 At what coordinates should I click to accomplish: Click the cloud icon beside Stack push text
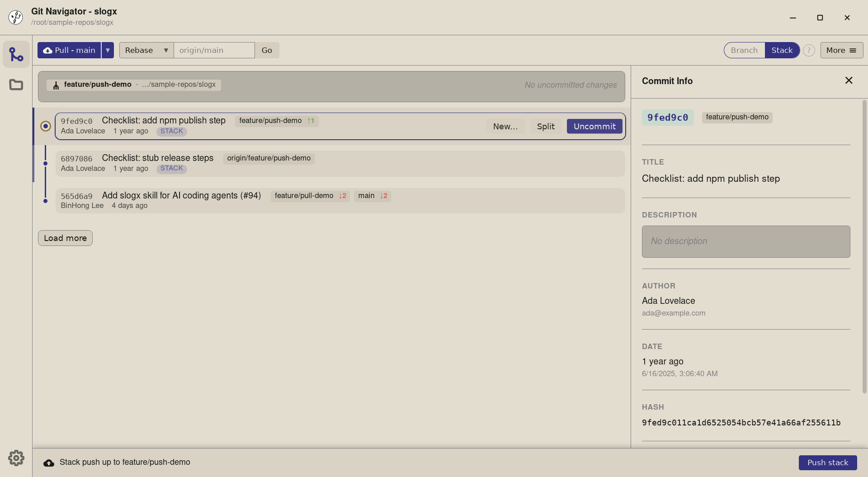[49, 463]
